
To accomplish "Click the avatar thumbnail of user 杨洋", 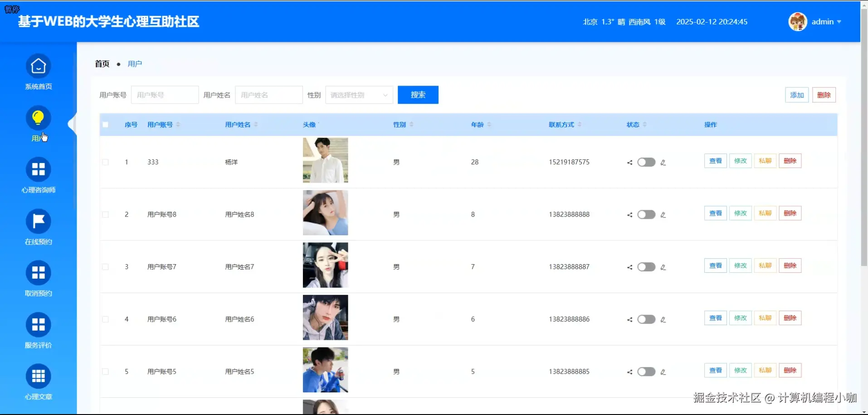I will (325, 160).
